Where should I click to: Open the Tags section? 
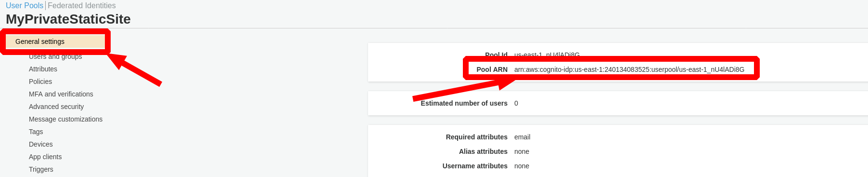[36, 132]
